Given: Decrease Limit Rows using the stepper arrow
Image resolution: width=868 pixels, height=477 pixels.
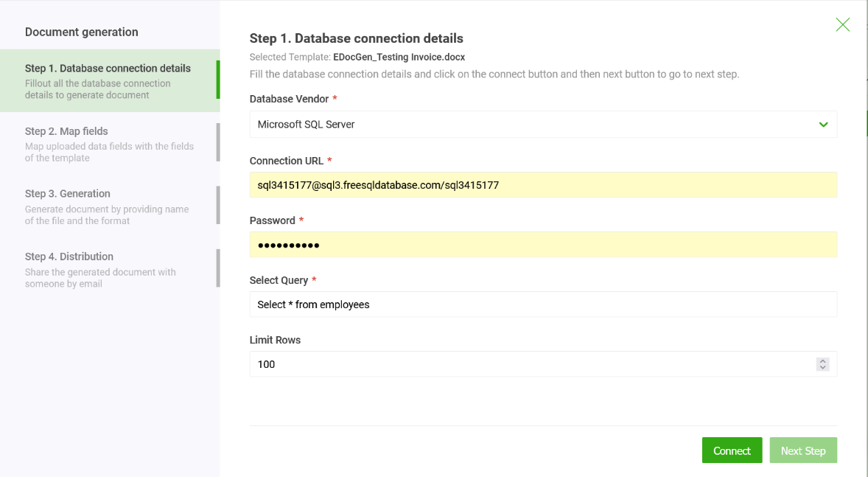Looking at the screenshot, I should pyautogui.click(x=822, y=367).
